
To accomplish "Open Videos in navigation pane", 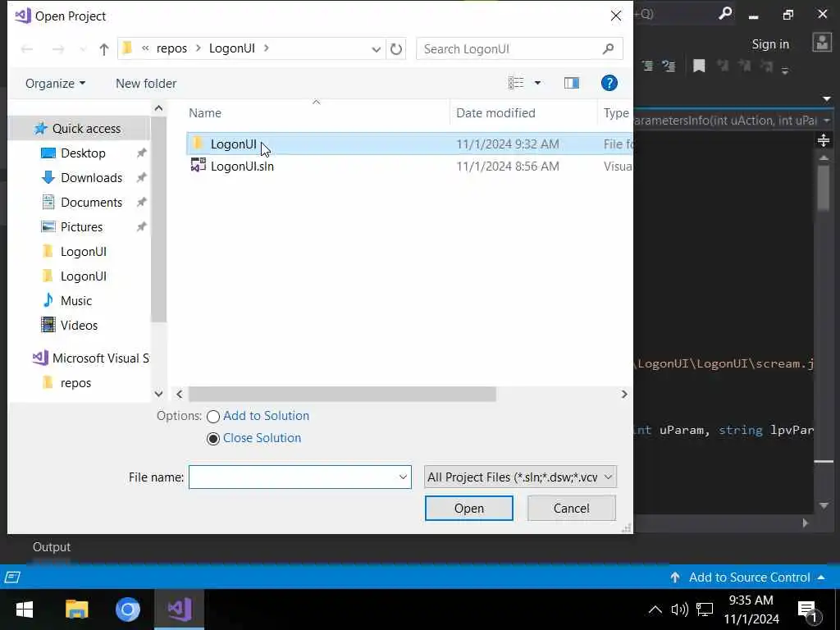I will (x=79, y=326).
